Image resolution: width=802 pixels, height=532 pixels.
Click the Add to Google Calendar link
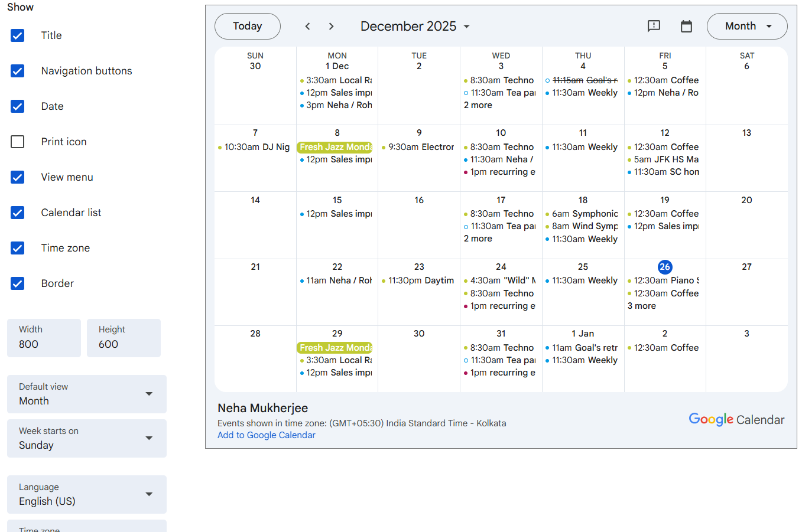point(267,435)
